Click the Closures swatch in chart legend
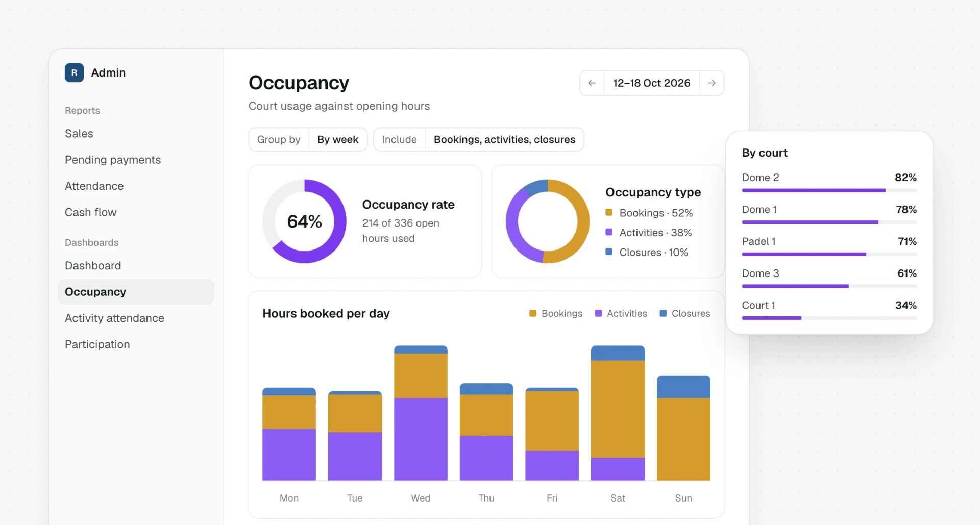The height and width of the screenshot is (525, 980). [663, 313]
